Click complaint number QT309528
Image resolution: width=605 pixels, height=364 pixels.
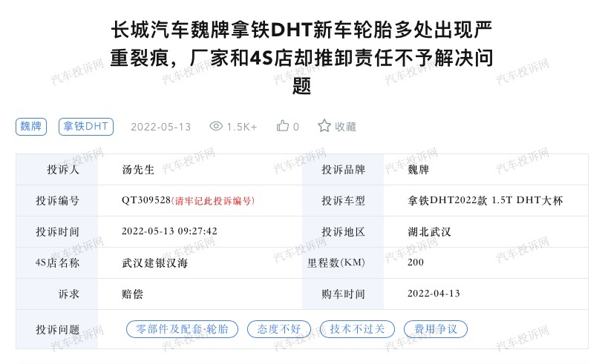(146, 201)
